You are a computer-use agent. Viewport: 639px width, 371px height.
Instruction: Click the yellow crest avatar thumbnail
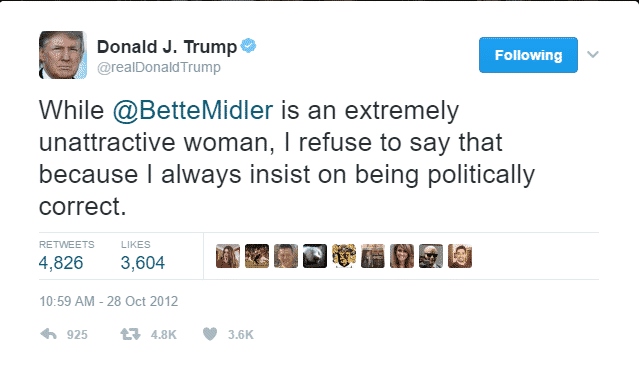(344, 256)
